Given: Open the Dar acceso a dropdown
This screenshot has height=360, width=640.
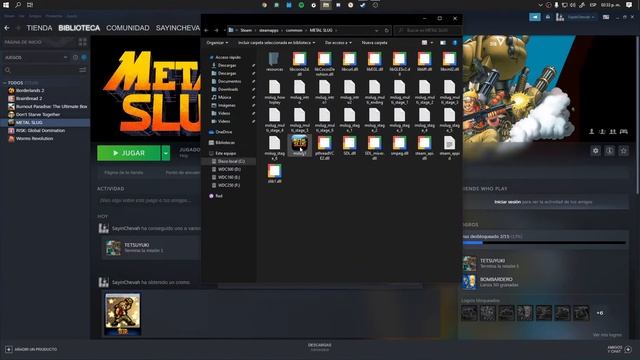Looking at the screenshot, I should tap(338, 43).
